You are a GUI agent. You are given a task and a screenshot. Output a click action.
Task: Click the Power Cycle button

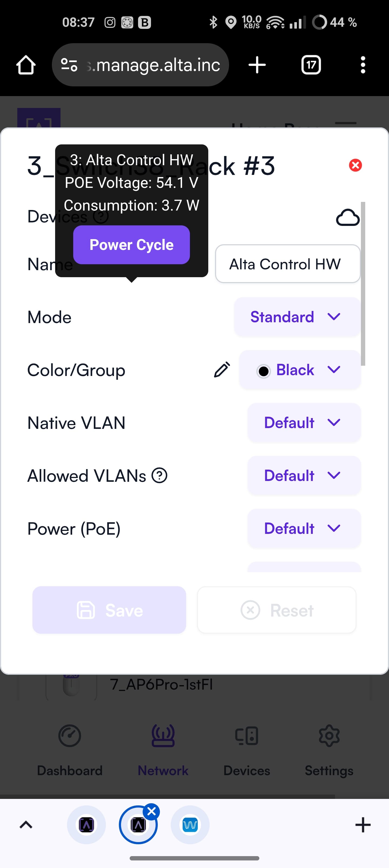131,245
